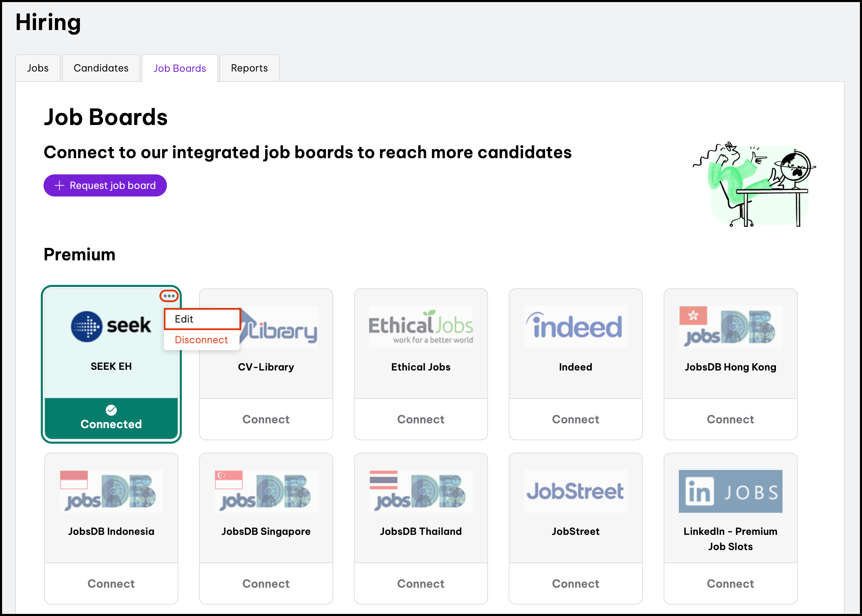Connect the CV-Library job board
Image resolution: width=862 pixels, height=616 pixels.
click(x=266, y=419)
